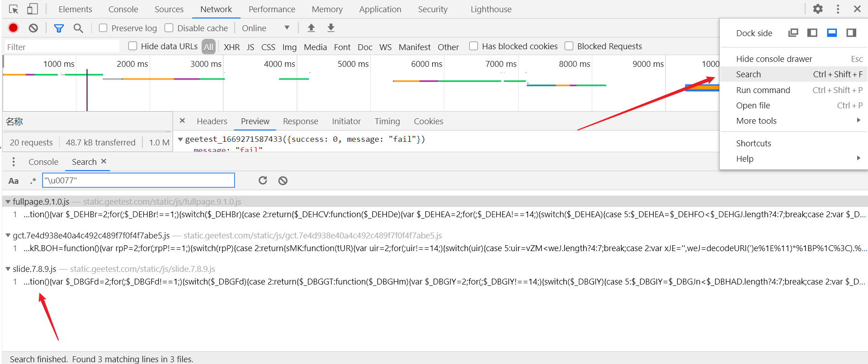
Task: Dock DevTools to right side
Action: 851,33
